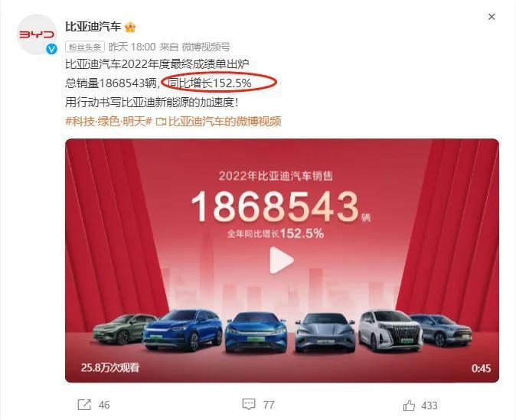This screenshot has height=420, width=516.
Task: Like the post with thumbs-up icon
Action: [409, 405]
